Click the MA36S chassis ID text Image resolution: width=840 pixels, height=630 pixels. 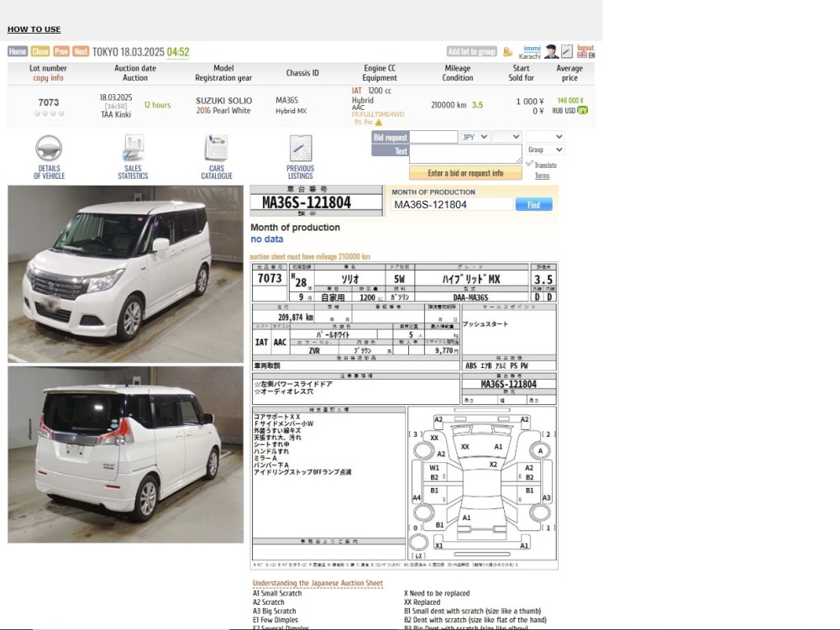pyautogui.click(x=286, y=100)
